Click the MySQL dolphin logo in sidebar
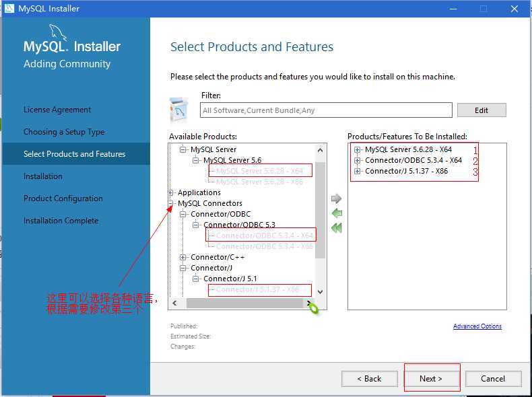Viewport: 532px width, 397px height. click(x=58, y=32)
